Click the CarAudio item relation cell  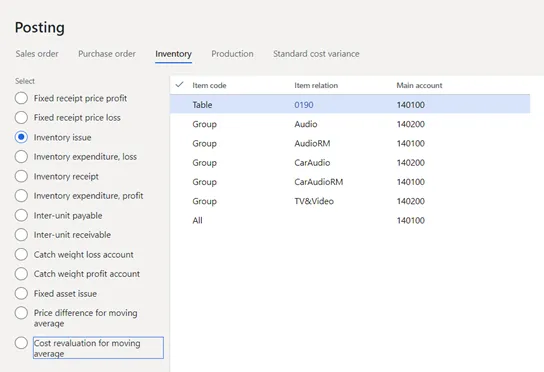click(312, 163)
